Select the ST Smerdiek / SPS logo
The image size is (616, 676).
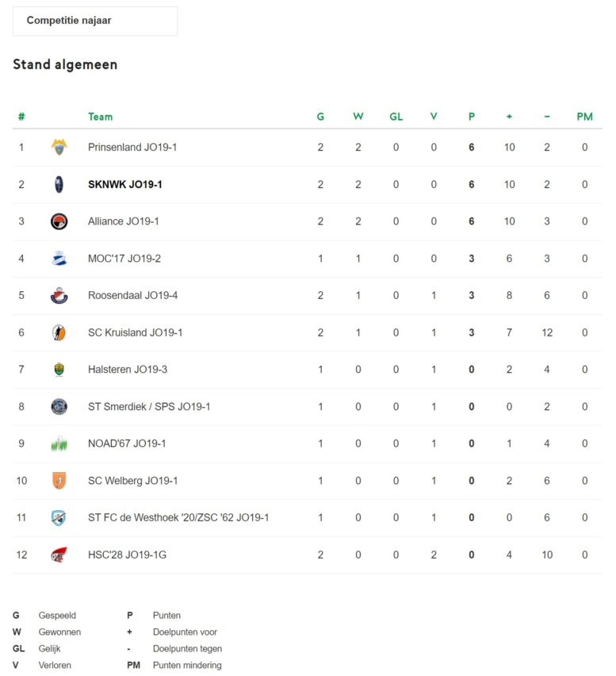(59, 406)
